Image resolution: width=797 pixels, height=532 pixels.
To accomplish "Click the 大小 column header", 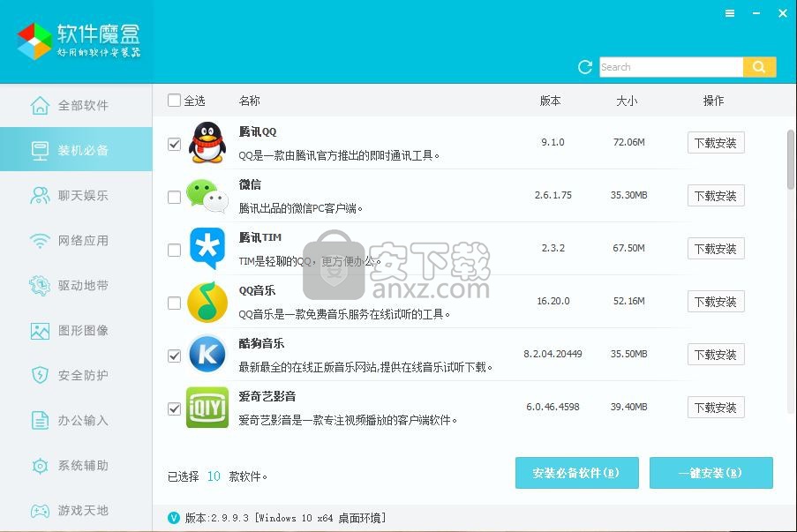I will 627,101.
